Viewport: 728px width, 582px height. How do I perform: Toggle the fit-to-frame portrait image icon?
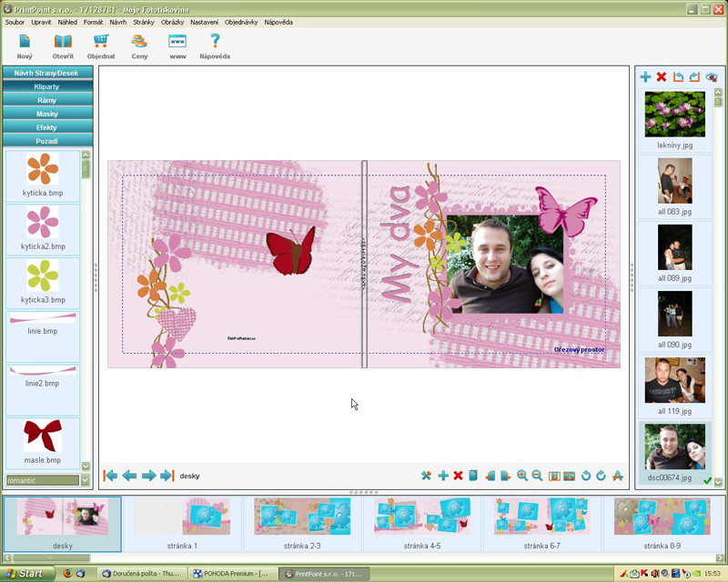click(554, 476)
